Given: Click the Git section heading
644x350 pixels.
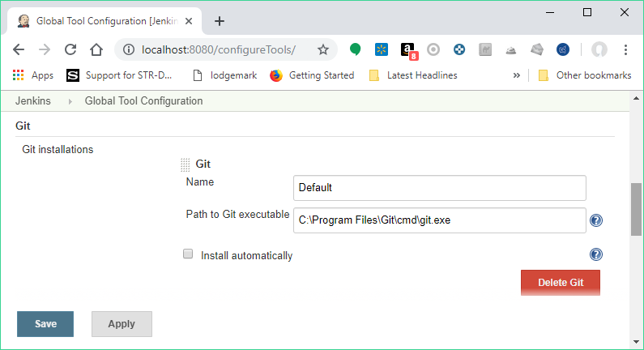Looking at the screenshot, I should pyautogui.click(x=23, y=126).
